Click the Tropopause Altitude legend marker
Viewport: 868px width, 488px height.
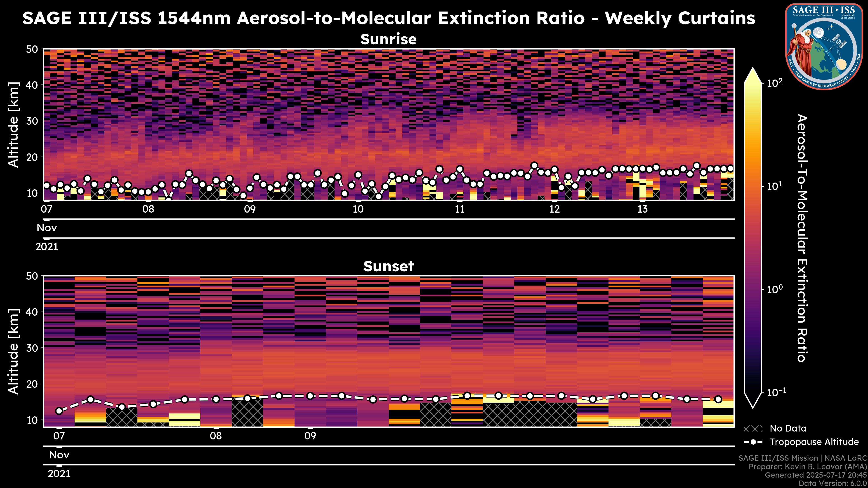pyautogui.click(x=753, y=442)
